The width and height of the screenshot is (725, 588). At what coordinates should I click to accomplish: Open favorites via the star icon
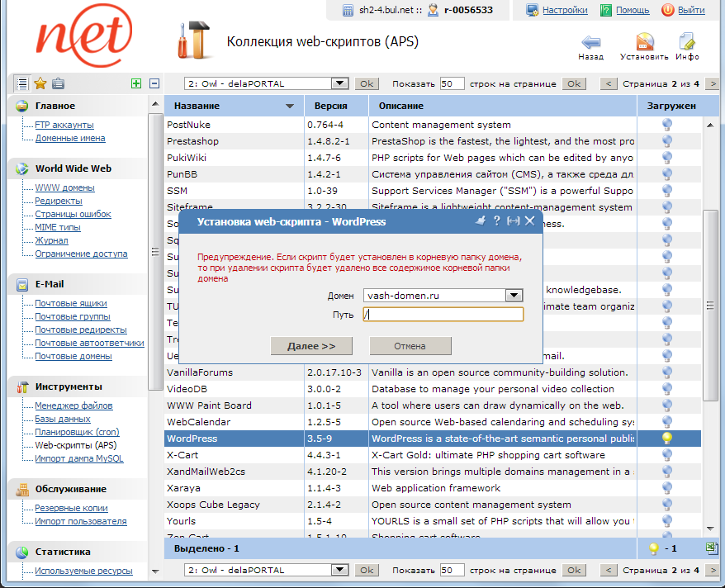pos(40,83)
